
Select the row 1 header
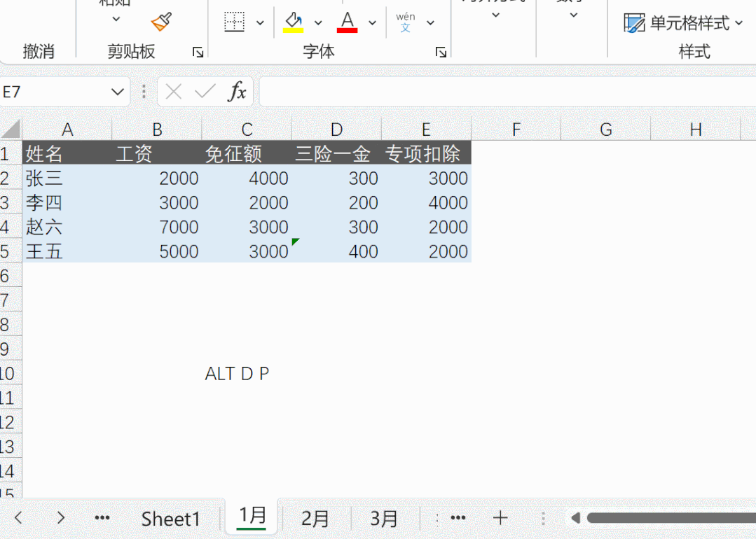pos(11,154)
